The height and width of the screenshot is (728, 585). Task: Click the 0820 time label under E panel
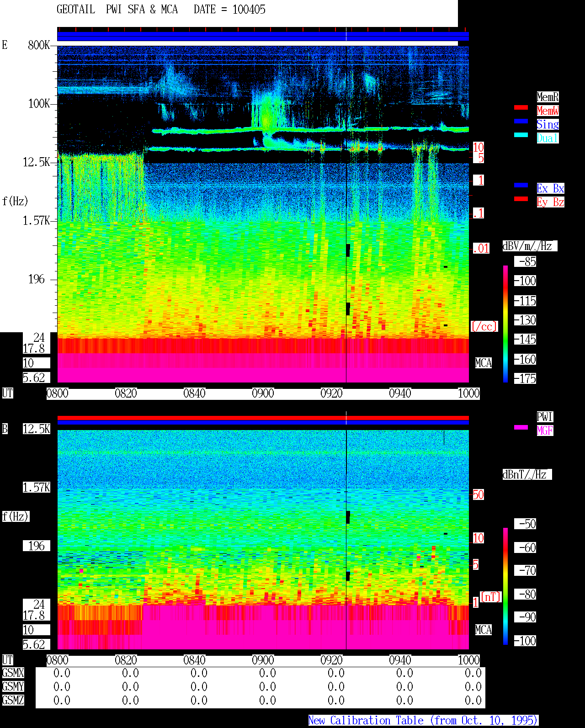[126, 393]
